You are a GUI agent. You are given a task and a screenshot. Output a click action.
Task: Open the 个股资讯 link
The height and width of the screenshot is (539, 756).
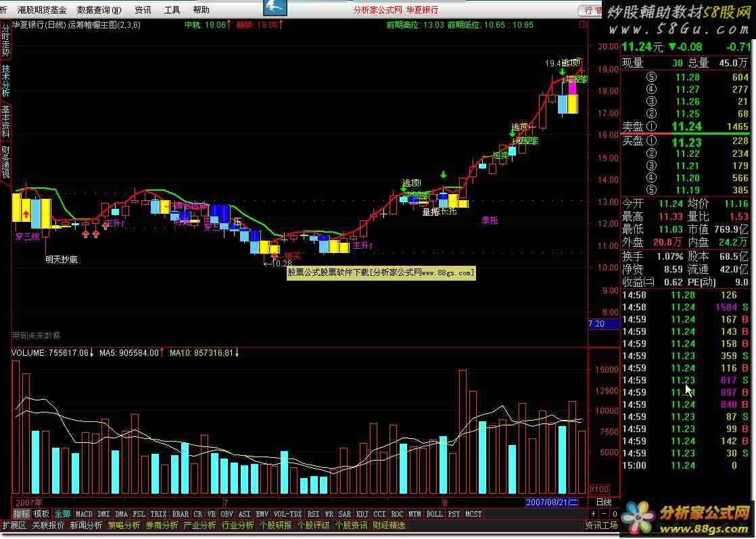(351, 525)
